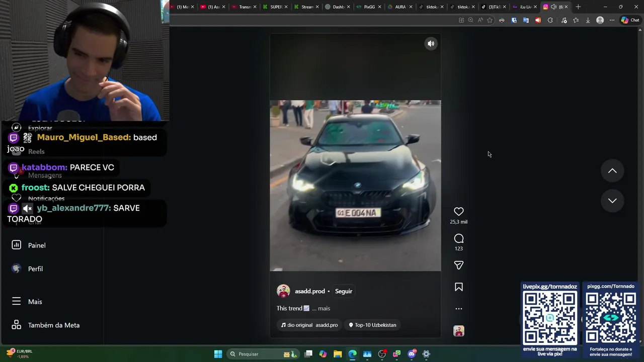Switch to the Transm browser tab
The image size is (644, 362).
(244, 7)
